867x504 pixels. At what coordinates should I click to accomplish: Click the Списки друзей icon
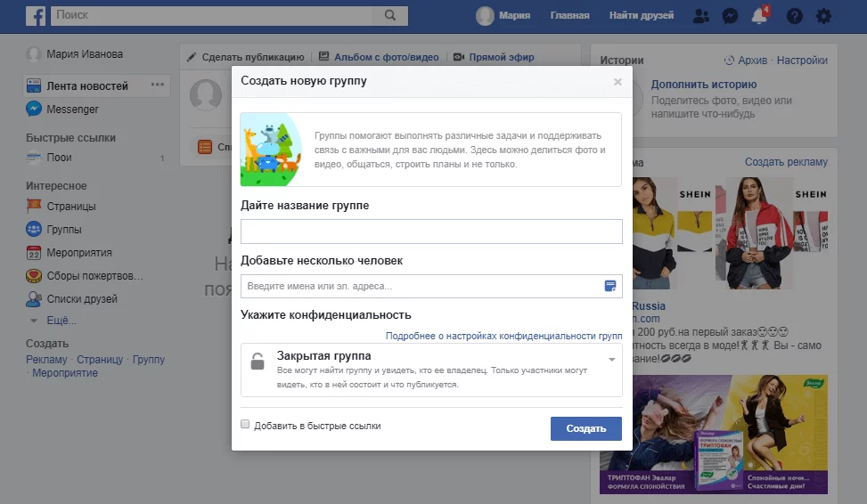34,299
